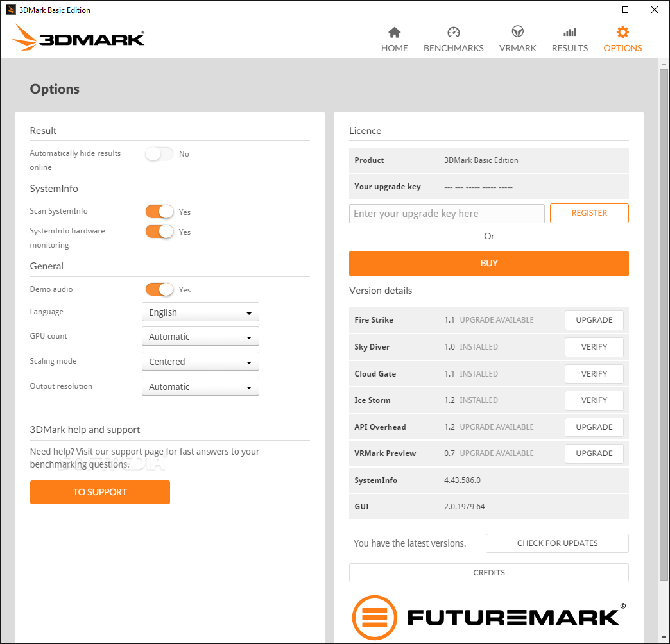Click the GUI version 2.0.1979 64
The height and width of the screenshot is (644, 670).
point(465,507)
